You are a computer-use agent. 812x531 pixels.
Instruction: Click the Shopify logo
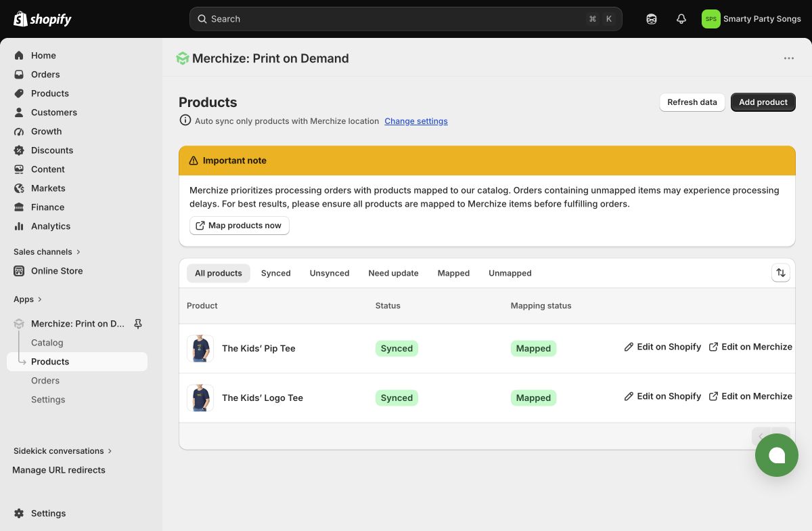coord(43,19)
